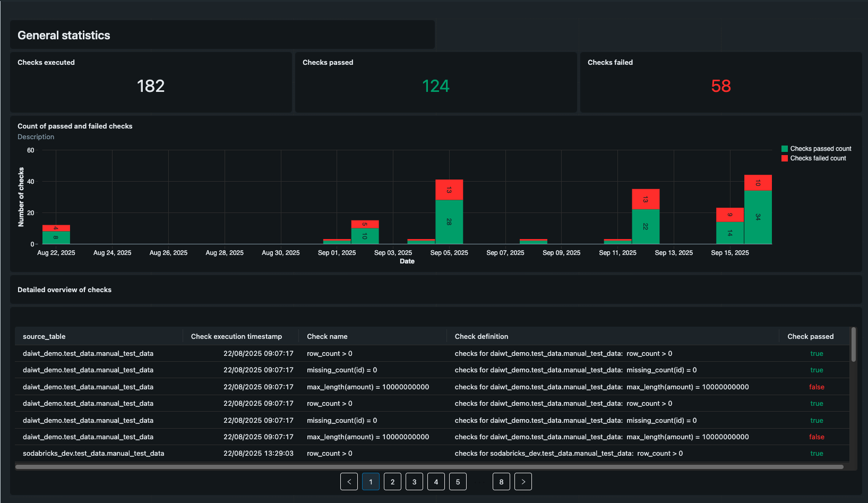
Task: Click the Check name column header
Action: click(327, 336)
